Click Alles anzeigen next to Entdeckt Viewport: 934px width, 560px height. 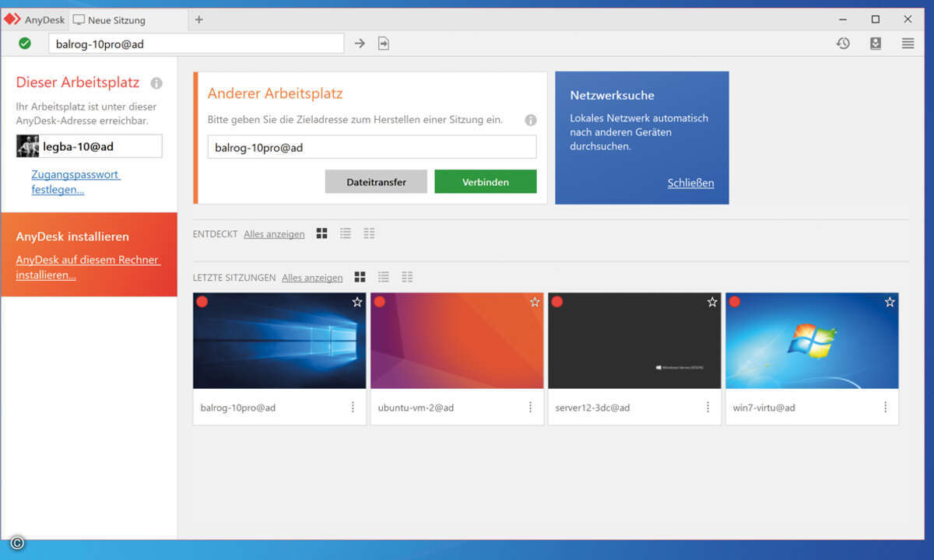click(x=274, y=234)
